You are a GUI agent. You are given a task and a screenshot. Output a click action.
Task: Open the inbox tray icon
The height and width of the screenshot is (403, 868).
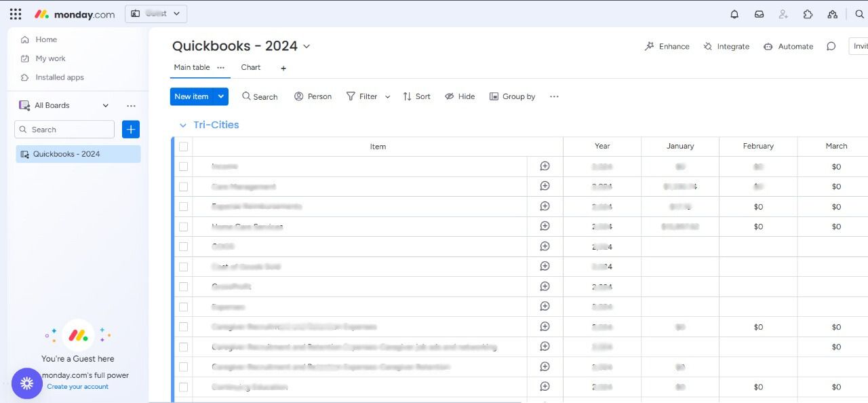click(759, 14)
